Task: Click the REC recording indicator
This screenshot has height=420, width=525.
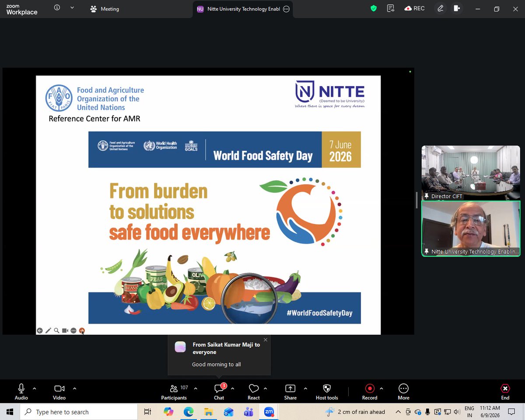Action: coord(414,8)
